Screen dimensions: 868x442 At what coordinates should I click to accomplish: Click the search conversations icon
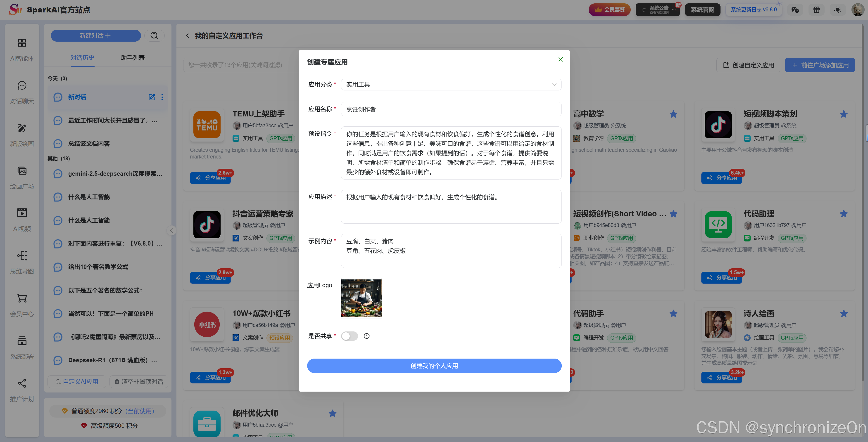click(x=154, y=36)
